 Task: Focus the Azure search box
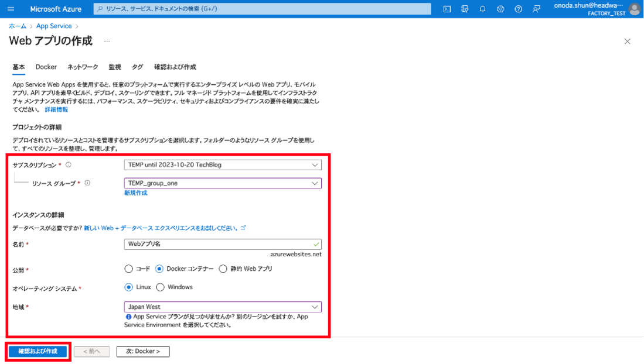pos(263,9)
